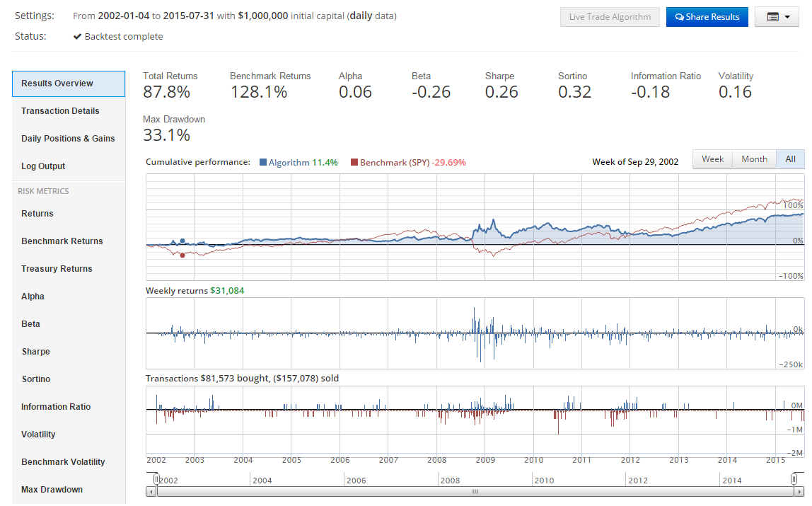Switch chart range to Week
This screenshot has height=506, width=812.
tap(712, 159)
